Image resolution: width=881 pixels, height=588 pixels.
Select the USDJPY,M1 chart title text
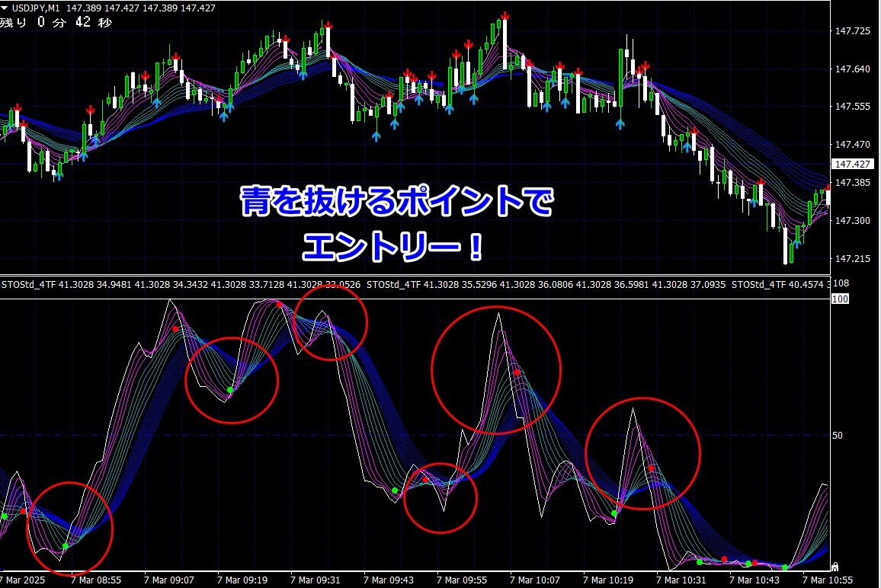(x=35, y=8)
